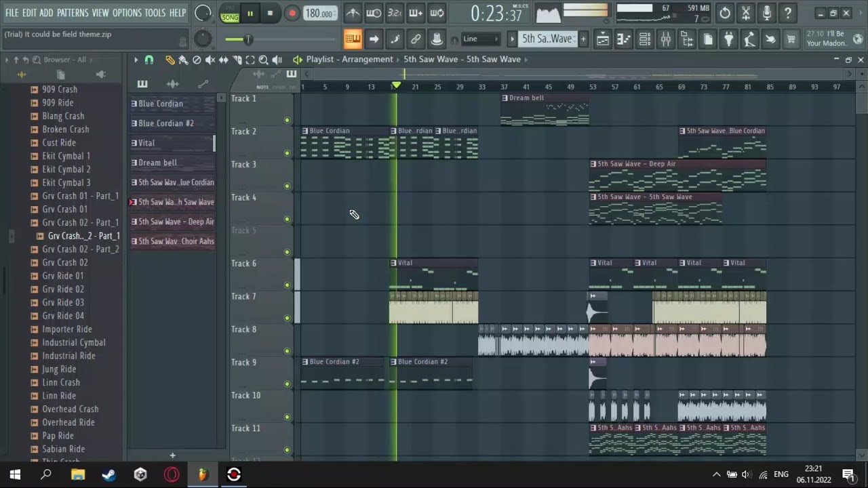The height and width of the screenshot is (488, 868).
Task: Select the Draw pencil tool in playlist
Action: click(170, 60)
